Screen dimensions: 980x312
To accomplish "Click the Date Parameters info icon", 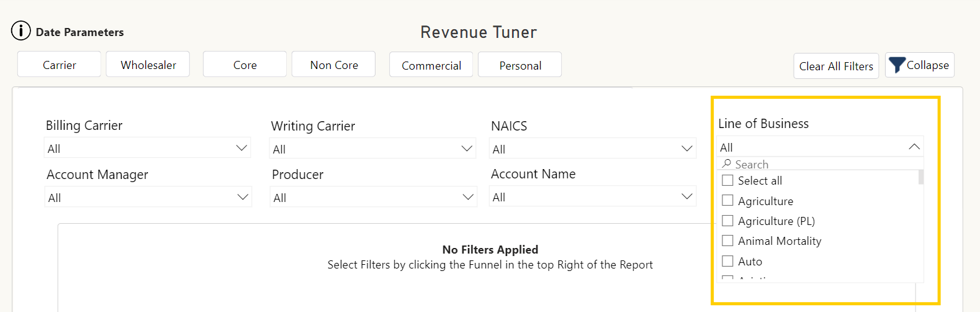I will [x=20, y=30].
